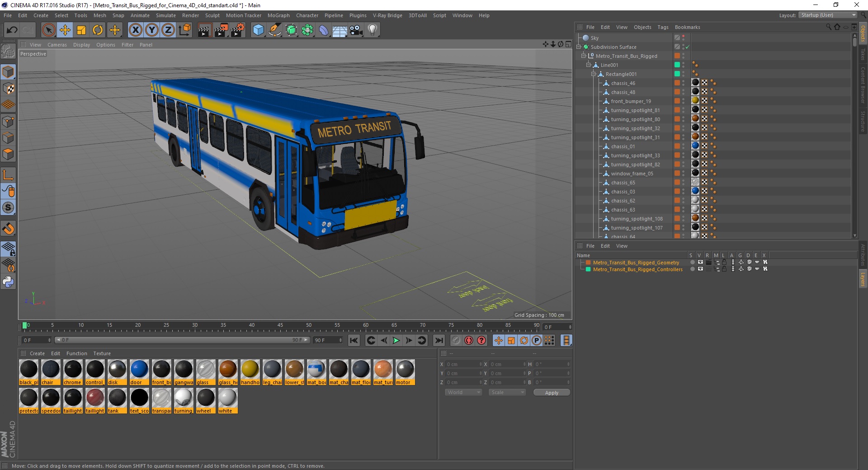This screenshot has height=470, width=868.
Task: Select front_bumper_19 object
Action: pos(631,101)
